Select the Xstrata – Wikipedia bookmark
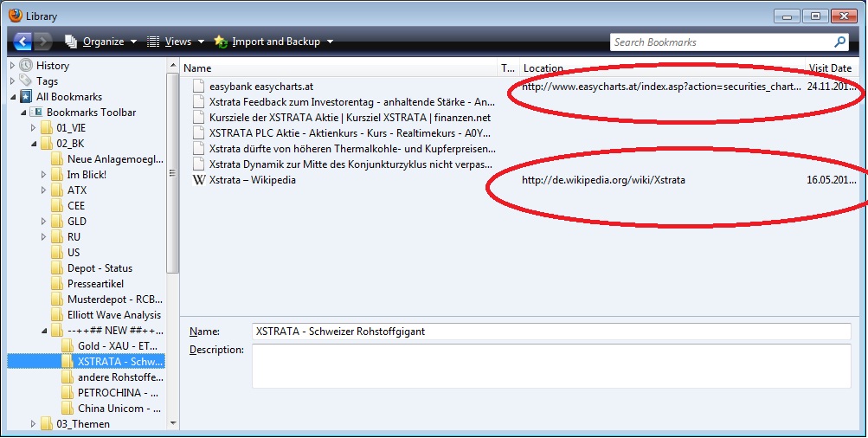 click(x=253, y=180)
